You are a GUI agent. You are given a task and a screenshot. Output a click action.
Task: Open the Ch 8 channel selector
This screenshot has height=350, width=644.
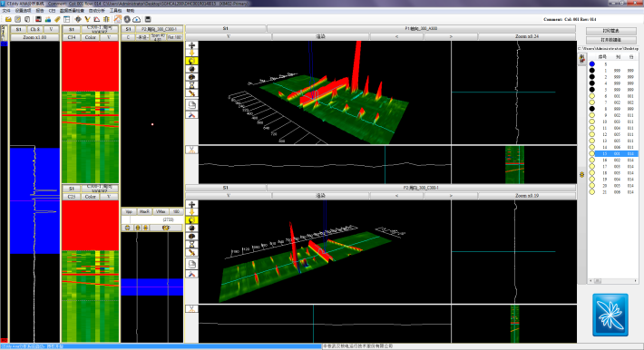pyautogui.click(x=34, y=29)
